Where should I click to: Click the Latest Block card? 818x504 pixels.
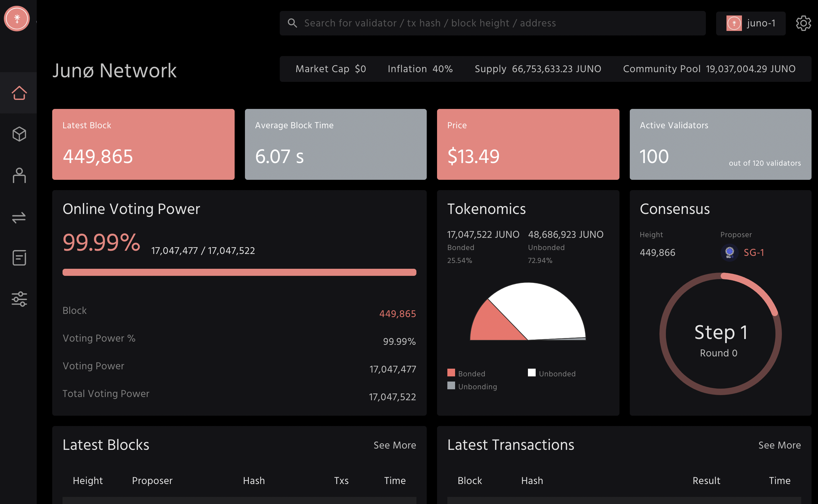pyautogui.click(x=143, y=144)
